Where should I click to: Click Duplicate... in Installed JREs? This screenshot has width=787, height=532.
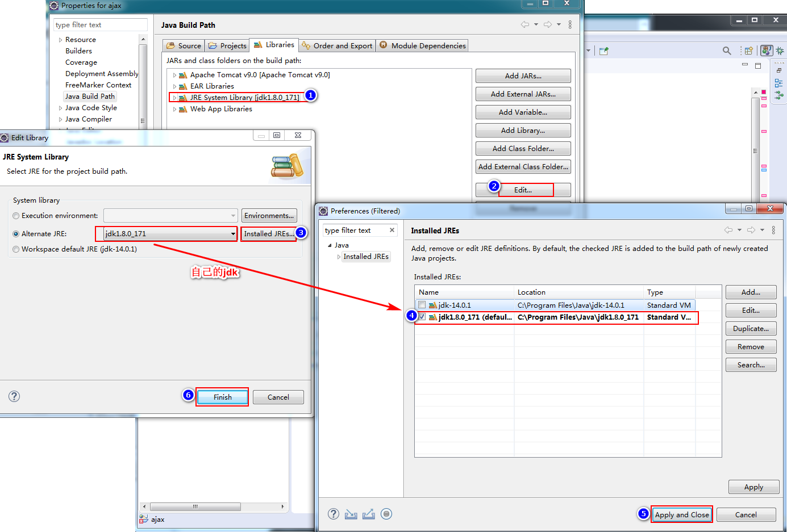coord(751,328)
